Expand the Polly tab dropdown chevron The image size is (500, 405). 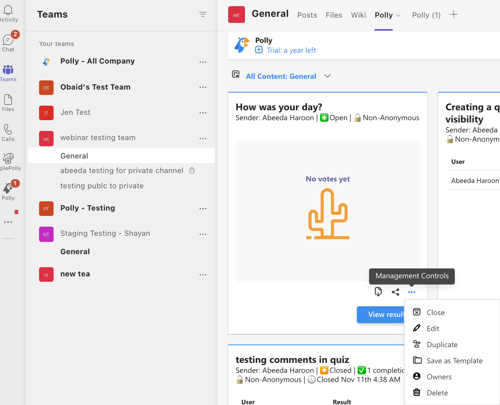click(x=398, y=15)
